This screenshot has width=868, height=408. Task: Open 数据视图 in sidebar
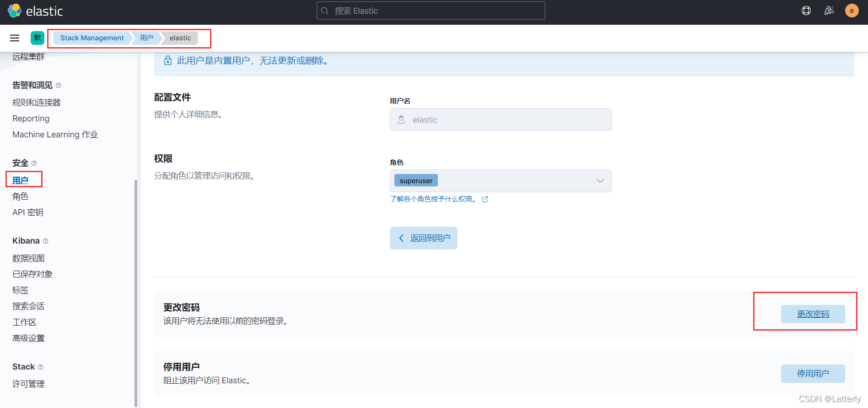click(x=28, y=258)
